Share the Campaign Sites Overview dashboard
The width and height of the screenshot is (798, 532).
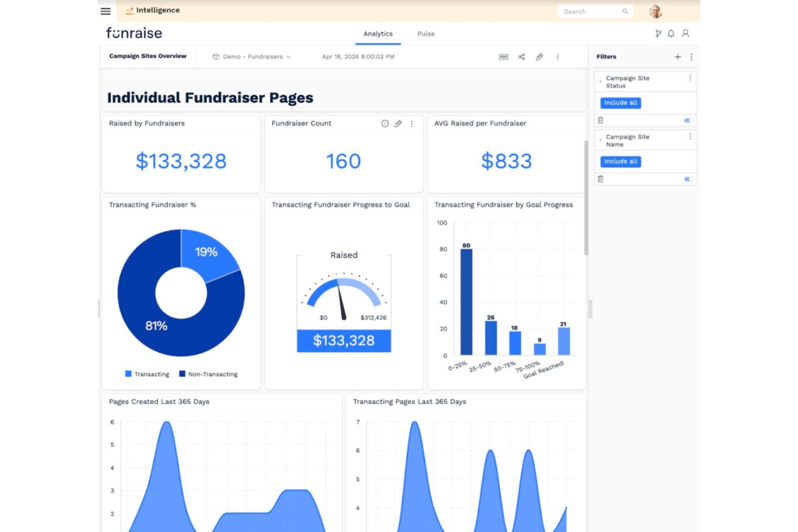521,57
